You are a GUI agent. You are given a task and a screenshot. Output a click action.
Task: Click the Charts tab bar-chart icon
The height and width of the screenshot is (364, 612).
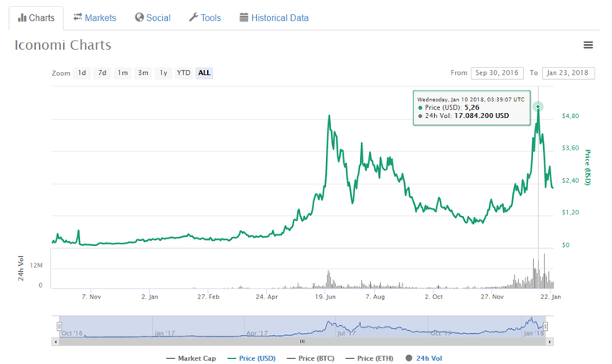pyautogui.click(x=22, y=17)
